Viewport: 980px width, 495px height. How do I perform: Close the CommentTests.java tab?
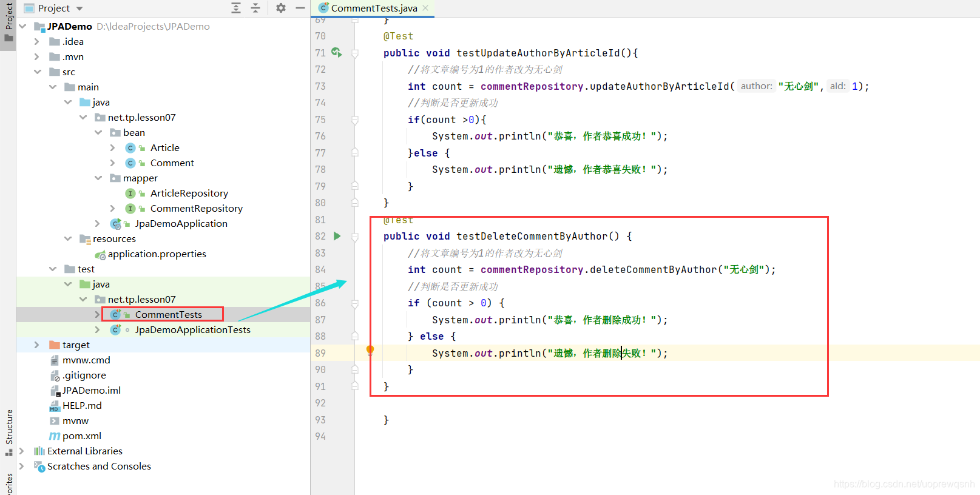click(x=425, y=8)
